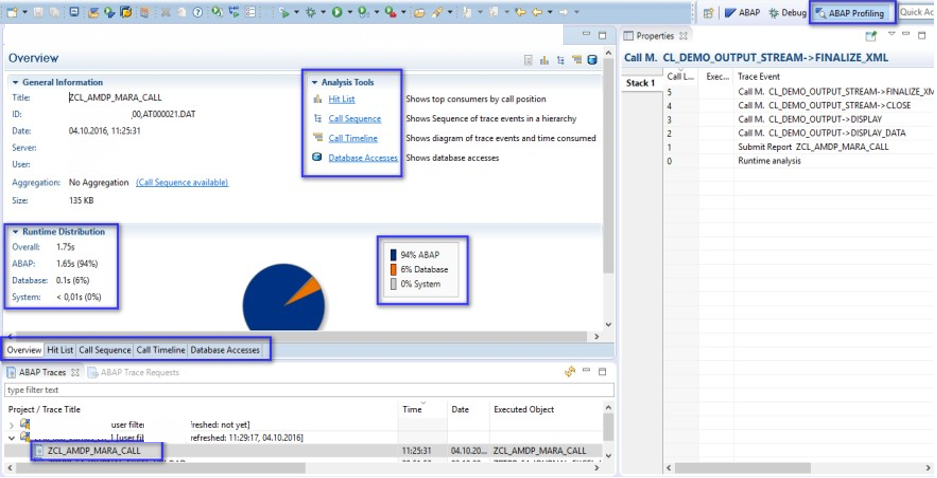The height and width of the screenshot is (478, 937).
Task: Select the CL_DEMO_OUTPUT->DISPLAY_DATA trace event row
Action: [798, 133]
